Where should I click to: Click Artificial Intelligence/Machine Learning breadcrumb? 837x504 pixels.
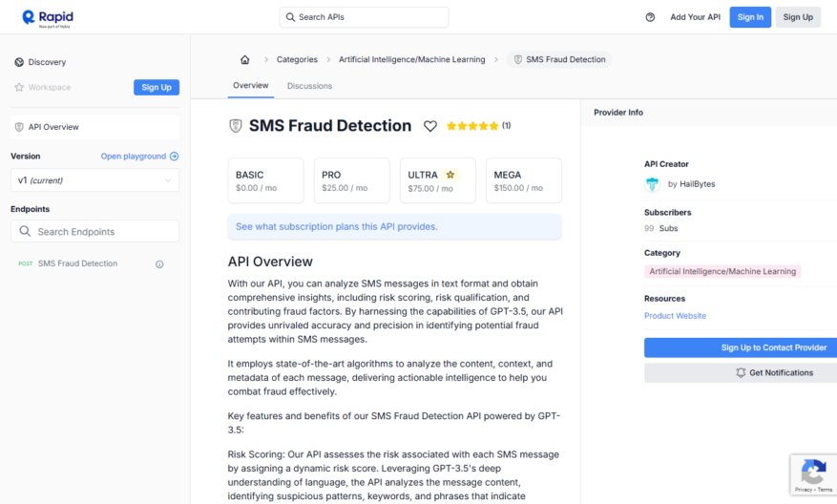point(412,60)
